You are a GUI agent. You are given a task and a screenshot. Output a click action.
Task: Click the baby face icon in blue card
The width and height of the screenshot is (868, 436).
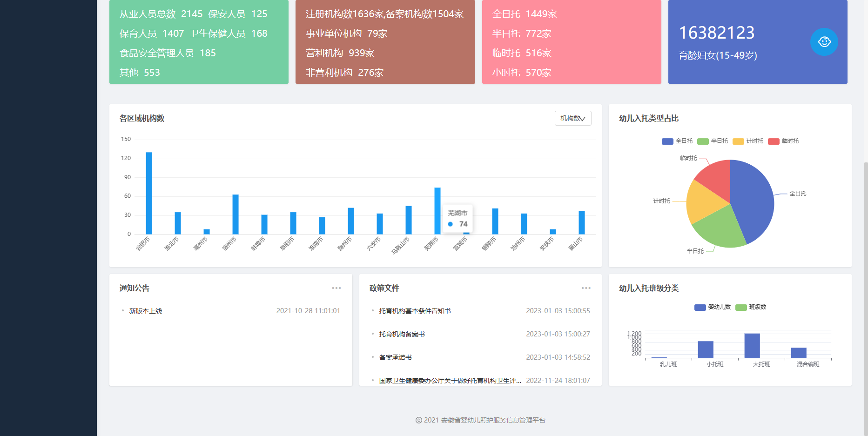pyautogui.click(x=824, y=42)
